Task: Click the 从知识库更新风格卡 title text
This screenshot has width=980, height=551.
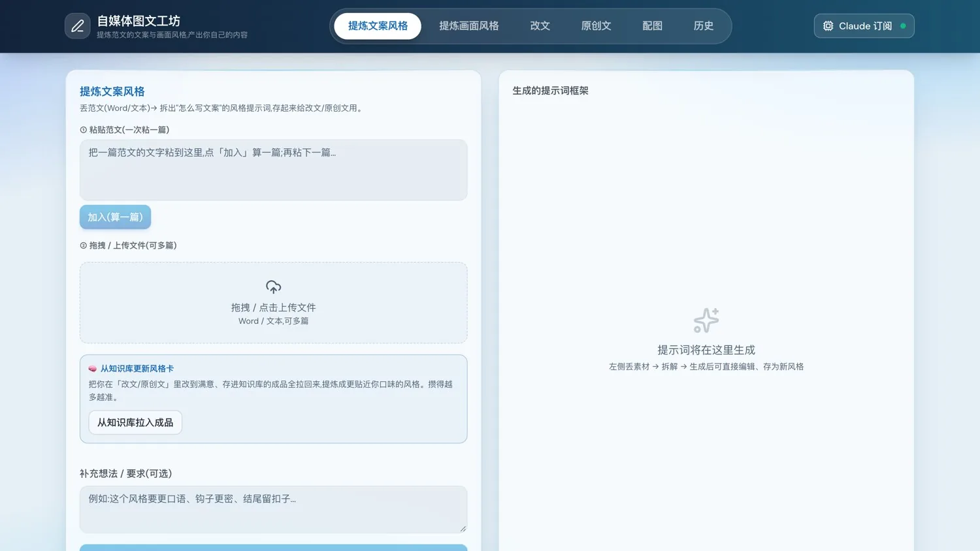Action: pos(137,369)
